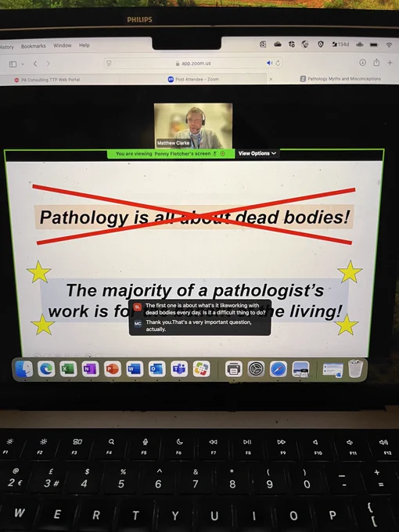Click the screen-viewing banner for Penny Fletcher

tap(171, 153)
